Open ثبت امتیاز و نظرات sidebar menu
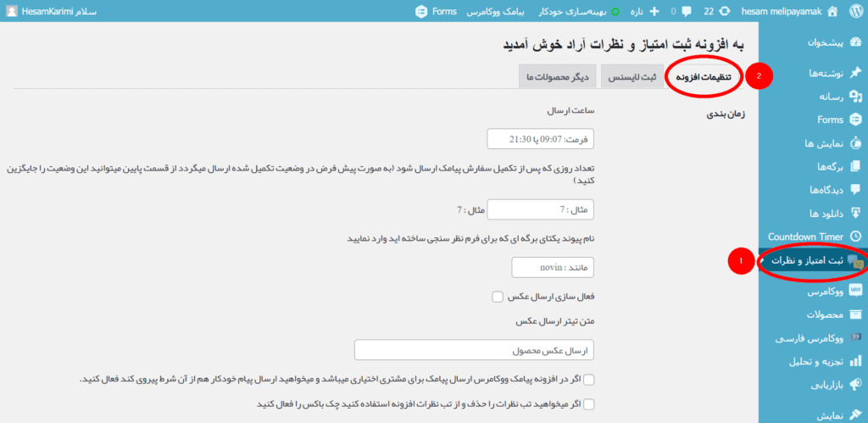The height and width of the screenshot is (423, 868). (x=813, y=260)
